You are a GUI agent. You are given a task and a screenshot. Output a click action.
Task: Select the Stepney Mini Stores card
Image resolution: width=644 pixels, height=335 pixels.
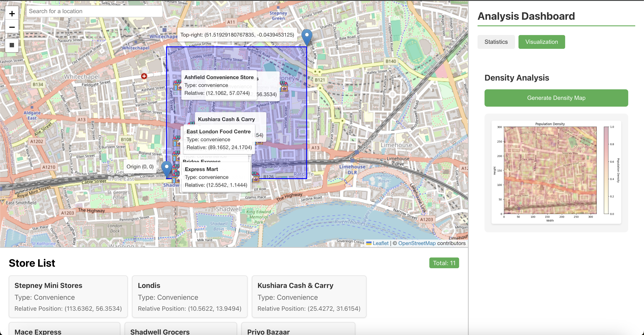point(68,296)
